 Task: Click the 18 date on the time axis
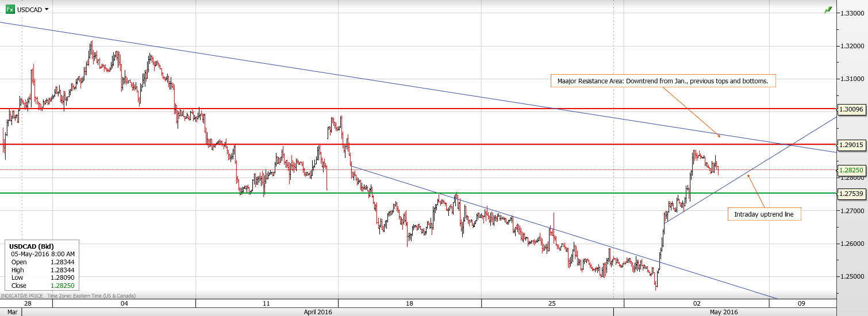(x=409, y=303)
